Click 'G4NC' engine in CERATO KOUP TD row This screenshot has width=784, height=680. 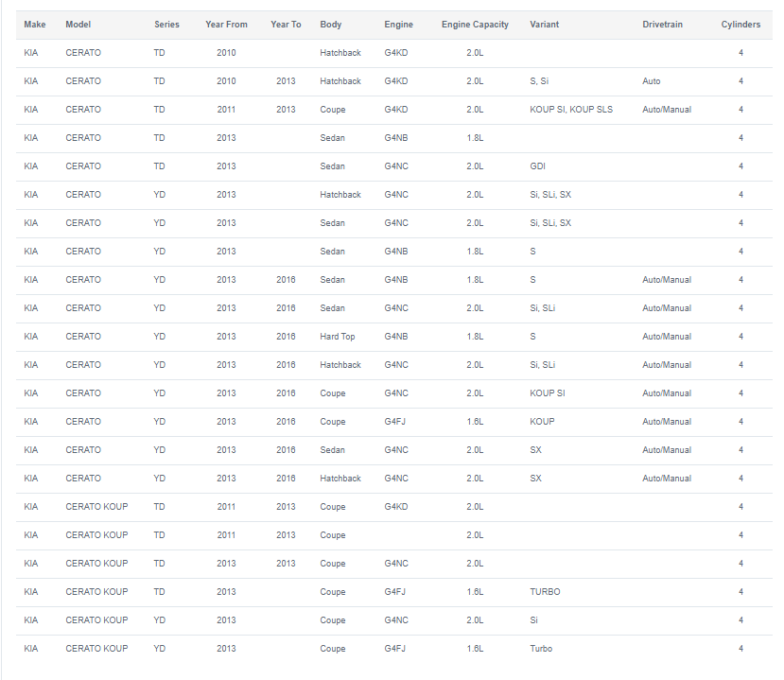(396, 563)
